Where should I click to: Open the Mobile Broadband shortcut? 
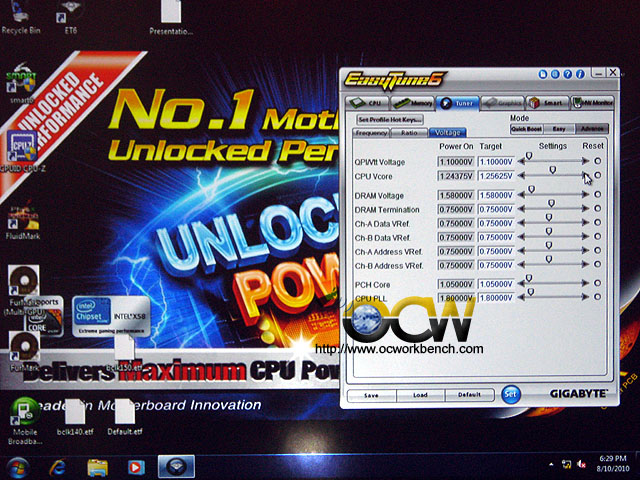pyautogui.click(x=25, y=420)
